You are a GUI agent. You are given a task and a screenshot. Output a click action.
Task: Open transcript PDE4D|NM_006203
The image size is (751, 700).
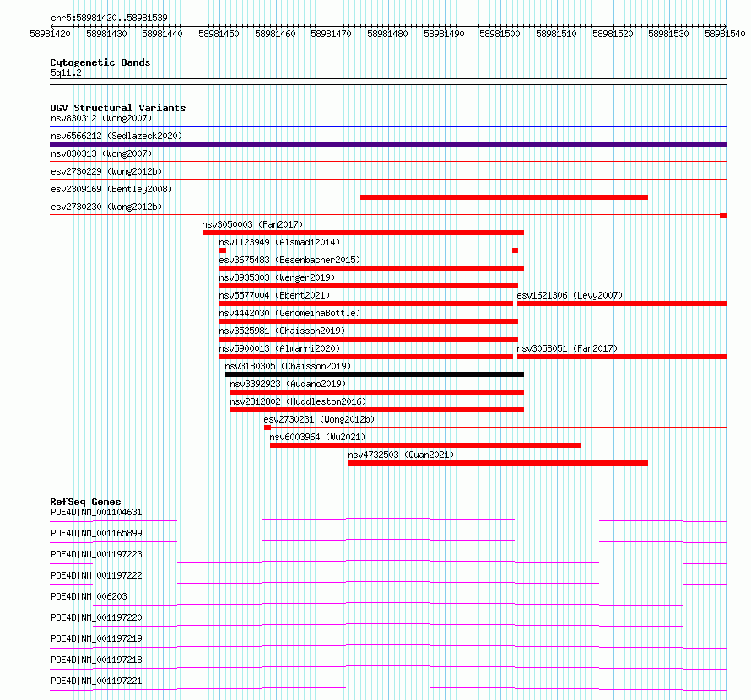click(x=89, y=596)
